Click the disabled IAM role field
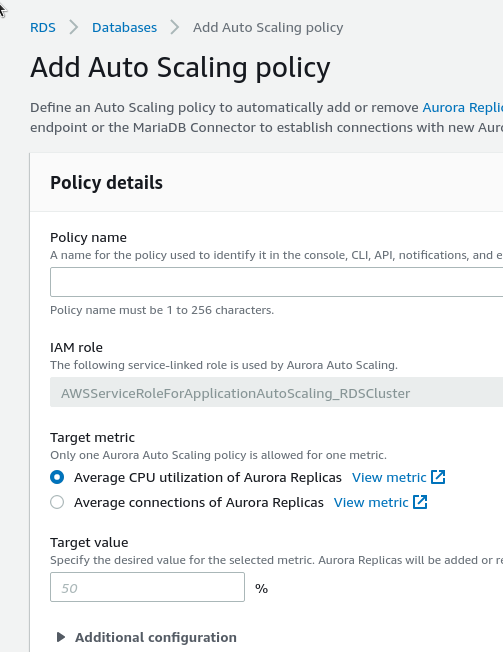Image resolution: width=503 pixels, height=652 pixels. [276, 392]
